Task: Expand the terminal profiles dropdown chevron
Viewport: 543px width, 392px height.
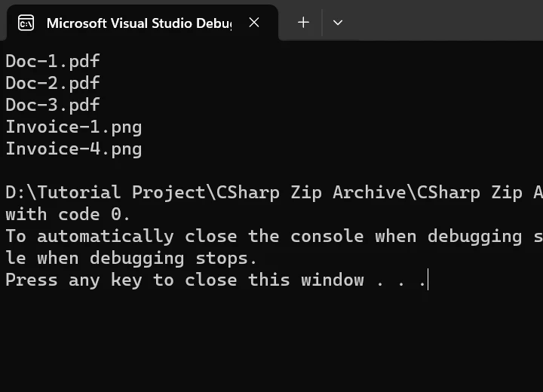Action: click(x=338, y=23)
